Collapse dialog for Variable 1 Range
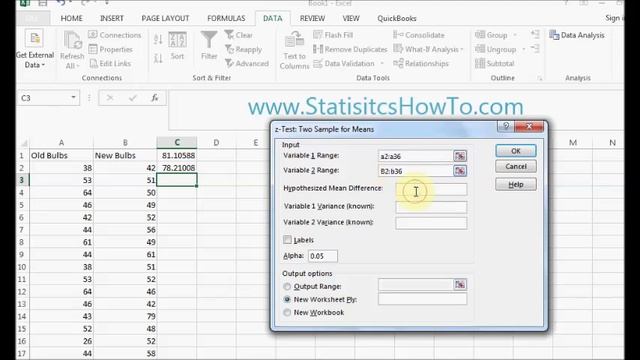 [x=460, y=156]
